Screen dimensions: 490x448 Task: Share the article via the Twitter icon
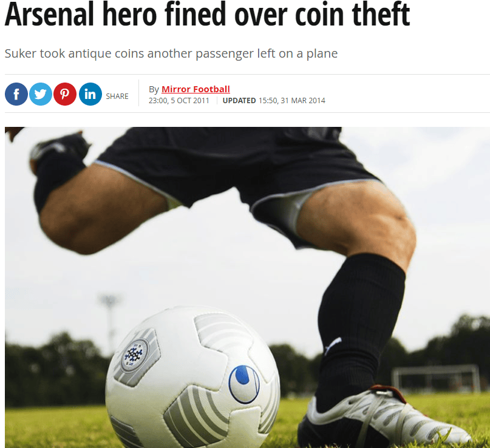pos(41,94)
